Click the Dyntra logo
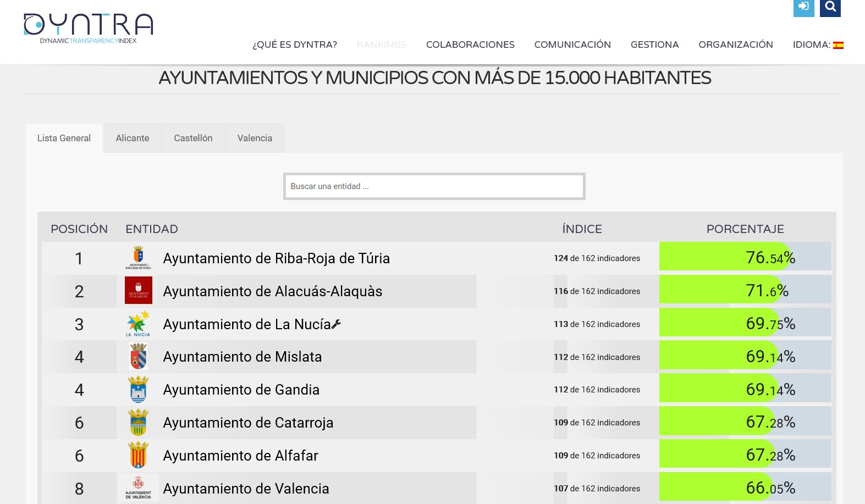This screenshot has width=865, height=504. pos(88,29)
